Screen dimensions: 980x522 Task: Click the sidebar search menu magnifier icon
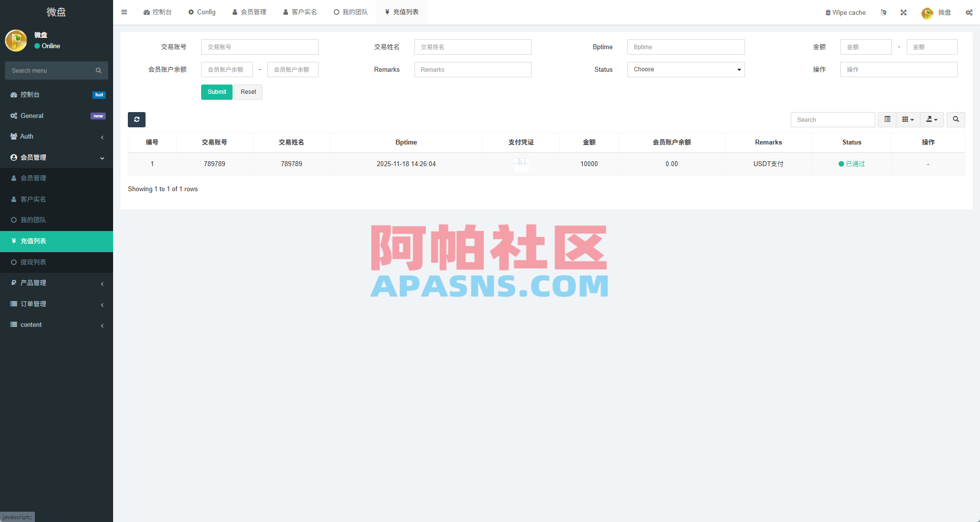(x=99, y=71)
